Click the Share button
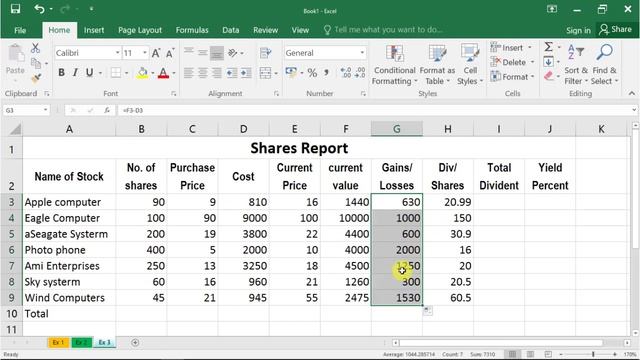This screenshot has width=640, height=360. 616,29
